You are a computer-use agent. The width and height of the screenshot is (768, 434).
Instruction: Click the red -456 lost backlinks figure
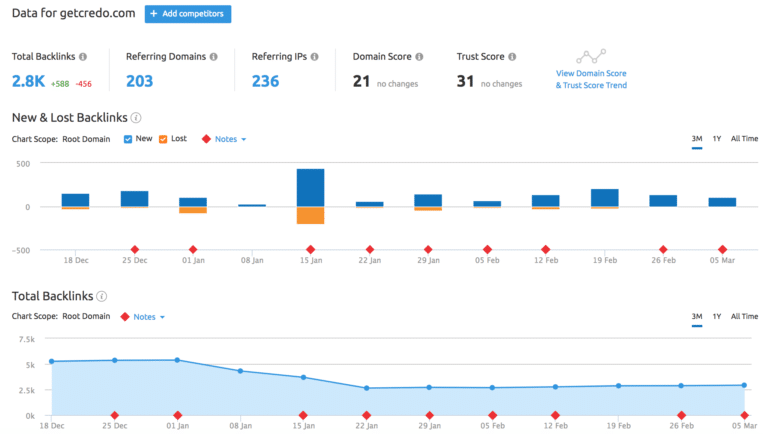83,84
